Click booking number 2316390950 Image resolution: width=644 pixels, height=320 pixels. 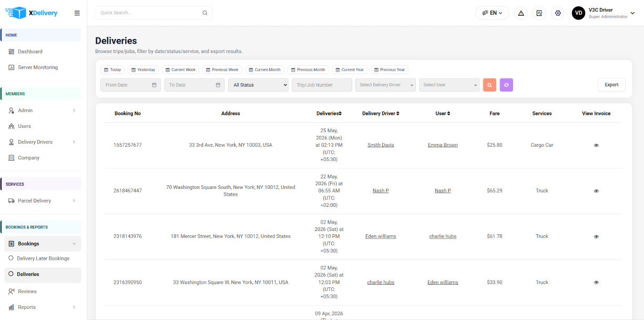(x=128, y=283)
